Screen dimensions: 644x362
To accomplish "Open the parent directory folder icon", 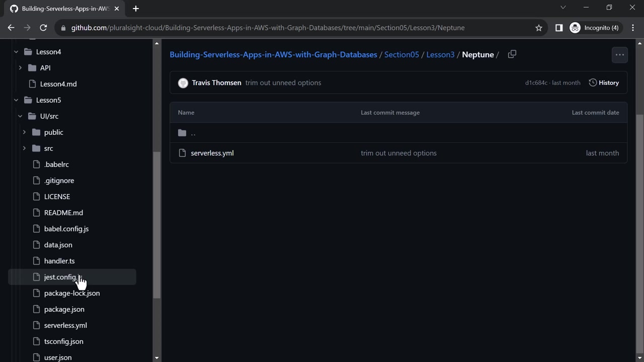I will pyautogui.click(x=182, y=133).
